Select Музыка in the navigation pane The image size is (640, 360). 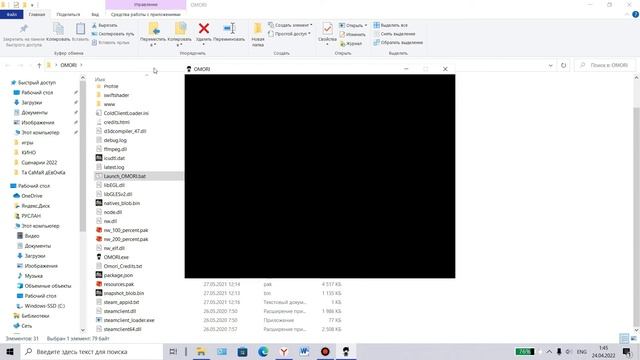(33, 276)
